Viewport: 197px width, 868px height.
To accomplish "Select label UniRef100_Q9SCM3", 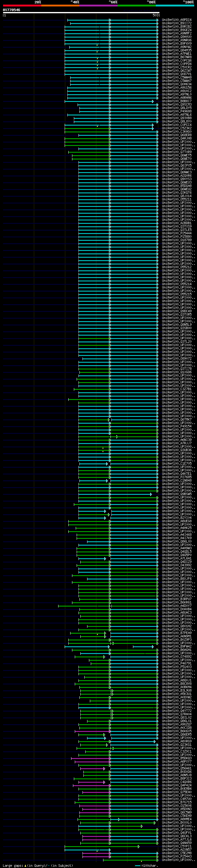I will [x=176, y=104].
